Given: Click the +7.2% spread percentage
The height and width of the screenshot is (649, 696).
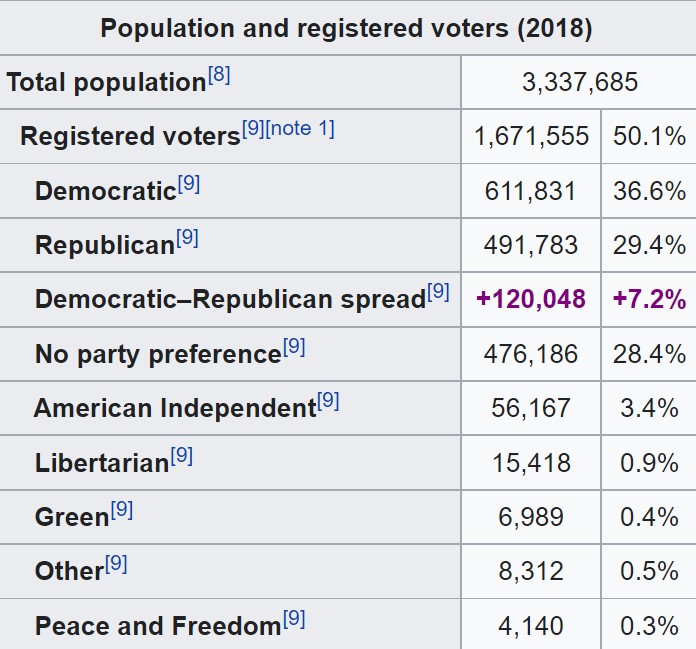Looking at the screenshot, I should pos(649,299).
